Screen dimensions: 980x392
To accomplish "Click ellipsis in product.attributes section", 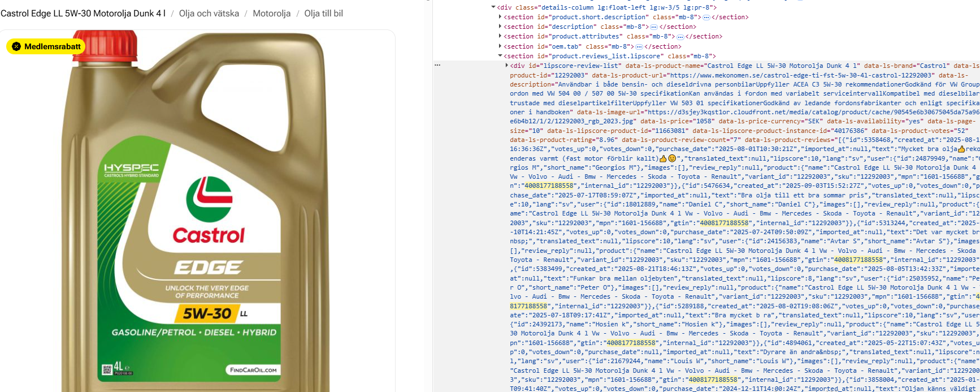I will click(680, 37).
